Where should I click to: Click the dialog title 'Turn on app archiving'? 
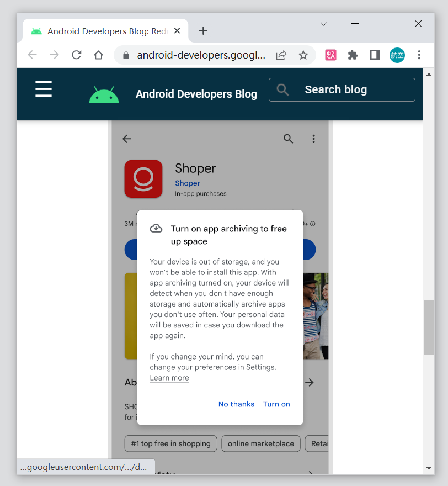point(229,235)
